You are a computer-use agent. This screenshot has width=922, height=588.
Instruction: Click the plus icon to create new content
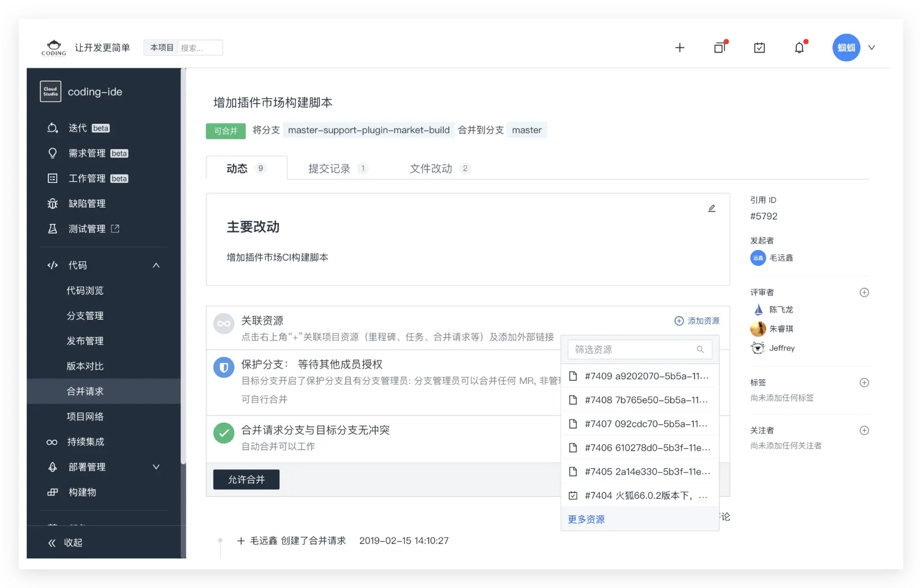point(680,48)
